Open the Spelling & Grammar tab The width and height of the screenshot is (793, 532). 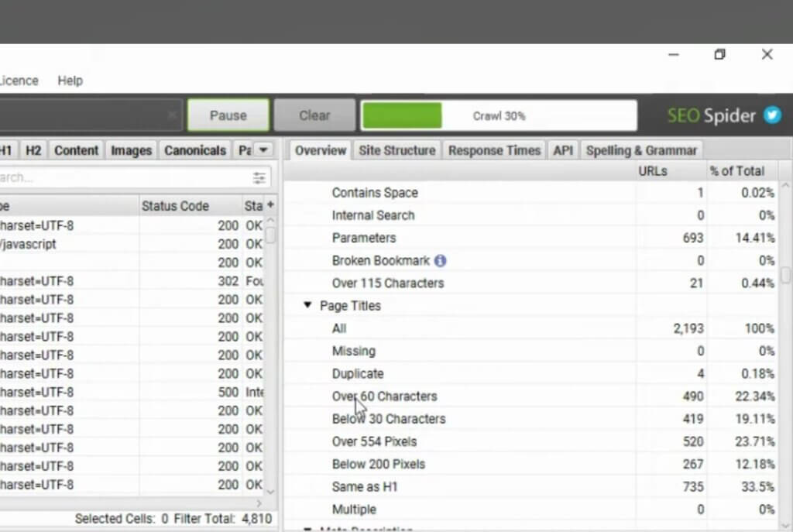[x=641, y=150]
